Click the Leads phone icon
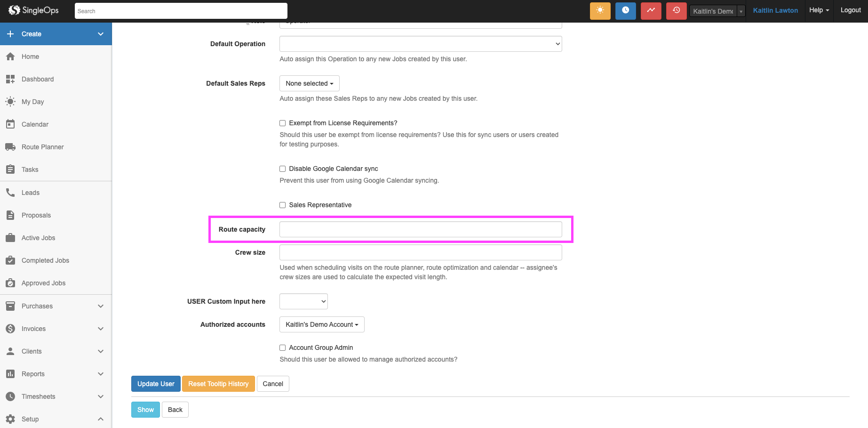Image resolution: width=868 pixels, height=428 pixels. [x=10, y=193]
